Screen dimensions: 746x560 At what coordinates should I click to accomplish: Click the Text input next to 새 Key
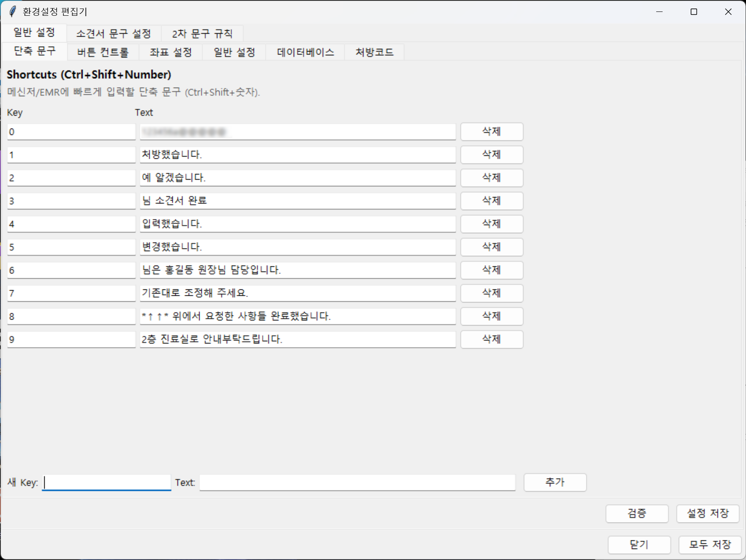click(x=357, y=482)
